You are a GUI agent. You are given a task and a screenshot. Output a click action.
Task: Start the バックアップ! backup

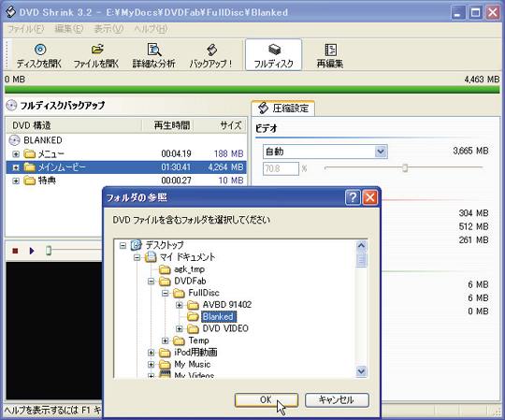click(x=211, y=55)
